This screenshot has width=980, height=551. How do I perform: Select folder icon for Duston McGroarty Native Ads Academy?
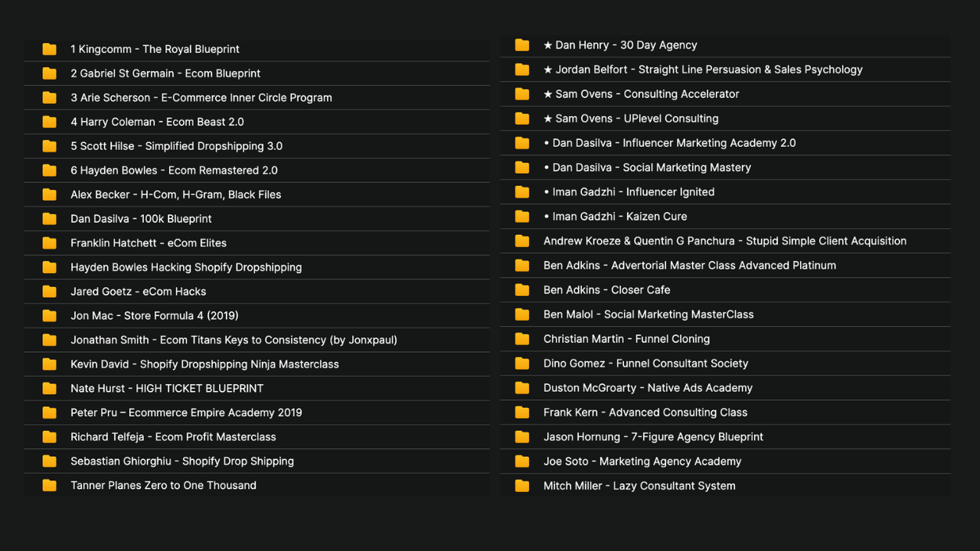point(522,388)
